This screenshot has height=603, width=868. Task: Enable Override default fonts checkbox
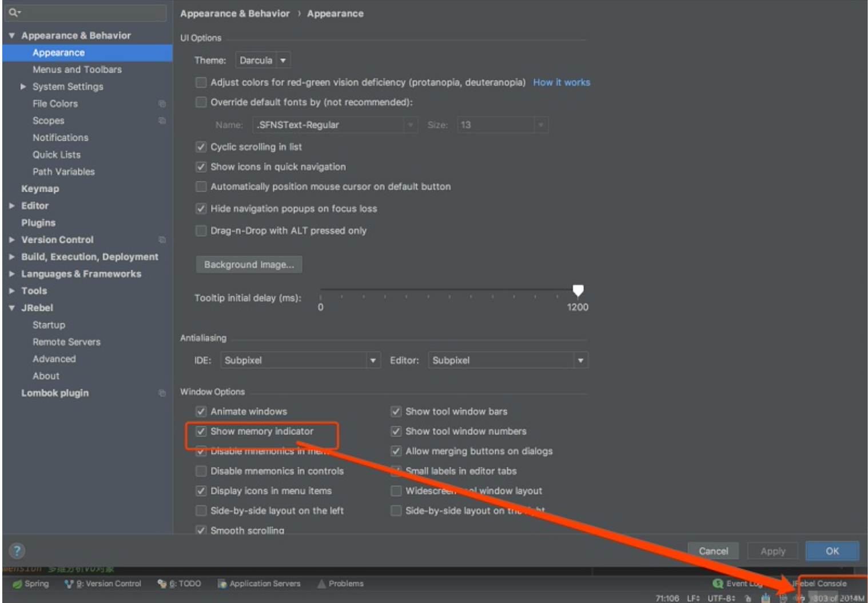[201, 102]
